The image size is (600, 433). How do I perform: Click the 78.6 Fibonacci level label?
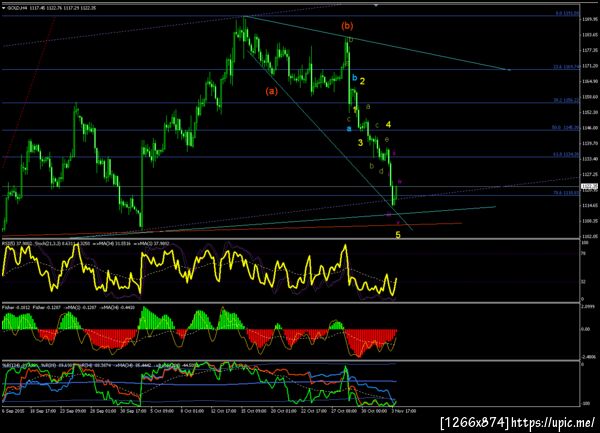pyautogui.click(x=566, y=193)
